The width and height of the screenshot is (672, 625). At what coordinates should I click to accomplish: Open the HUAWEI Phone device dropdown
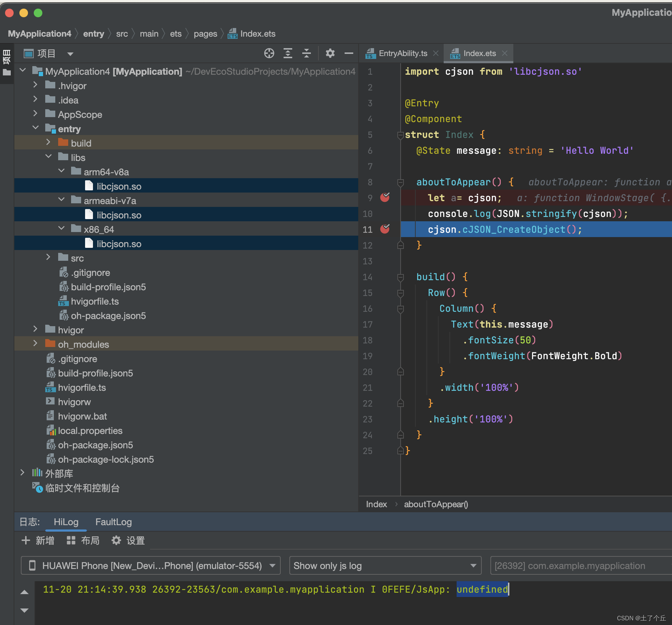coord(150,566)
